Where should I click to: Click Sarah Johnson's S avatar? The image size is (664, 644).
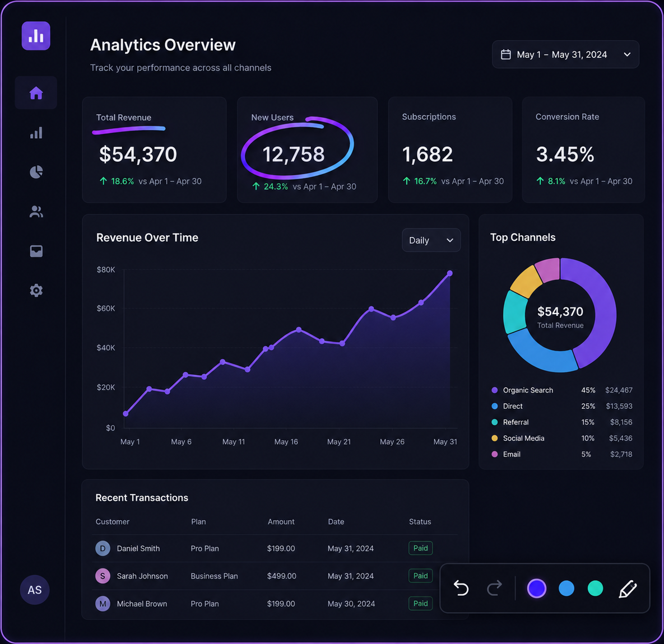[103, 576]
